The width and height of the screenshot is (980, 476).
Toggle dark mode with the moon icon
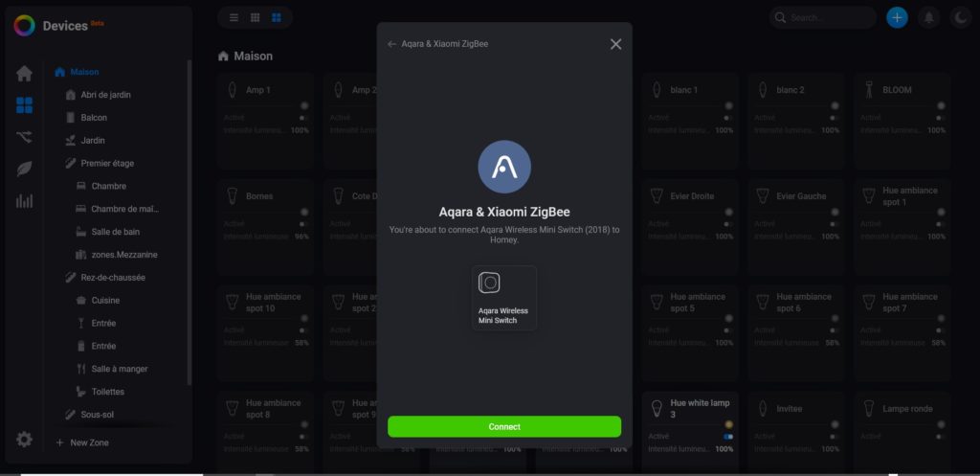(959, 17)
